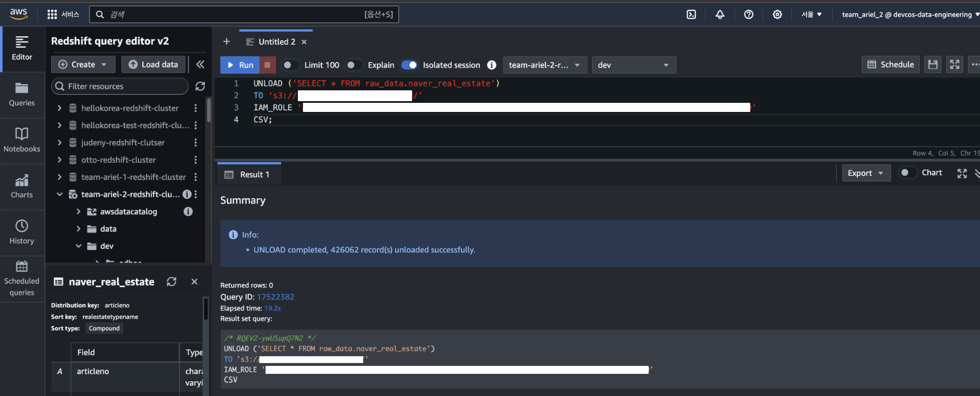Save the query with disk icon

932,64
